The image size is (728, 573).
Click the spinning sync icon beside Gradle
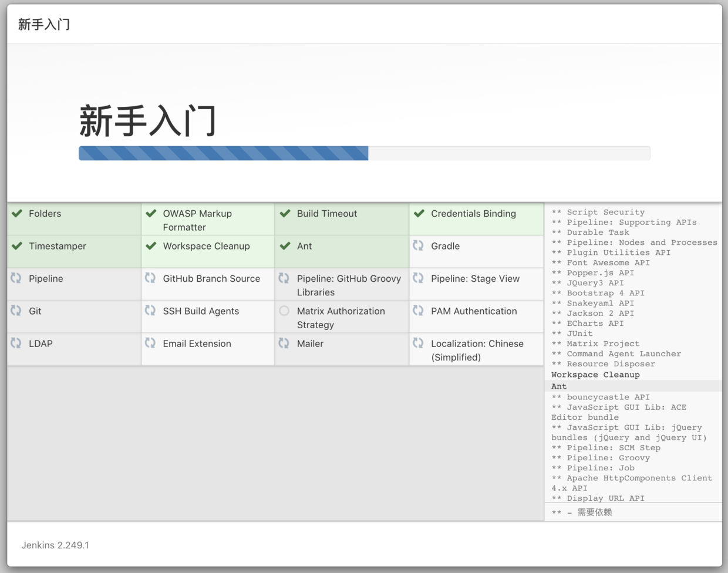(x=418, y=245)
